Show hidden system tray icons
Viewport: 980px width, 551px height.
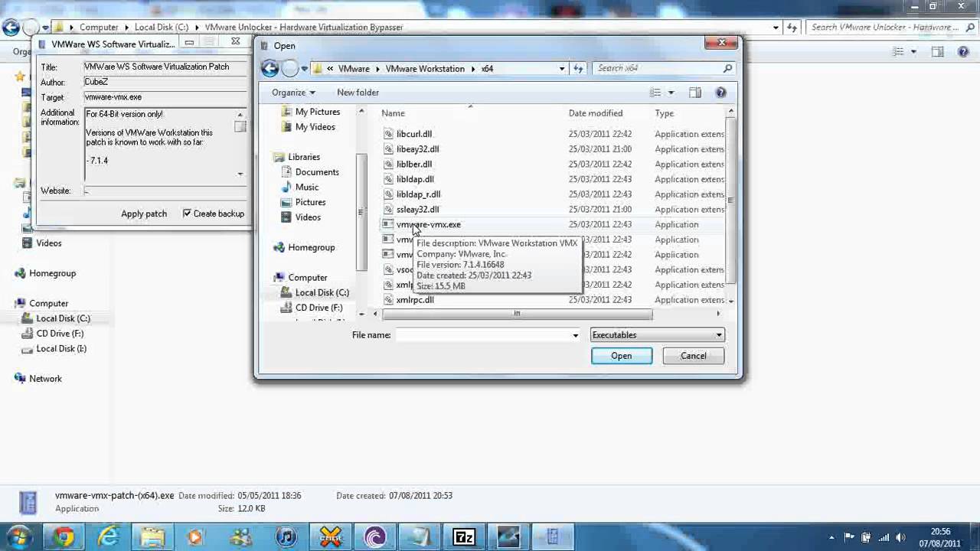pos(833,537)
